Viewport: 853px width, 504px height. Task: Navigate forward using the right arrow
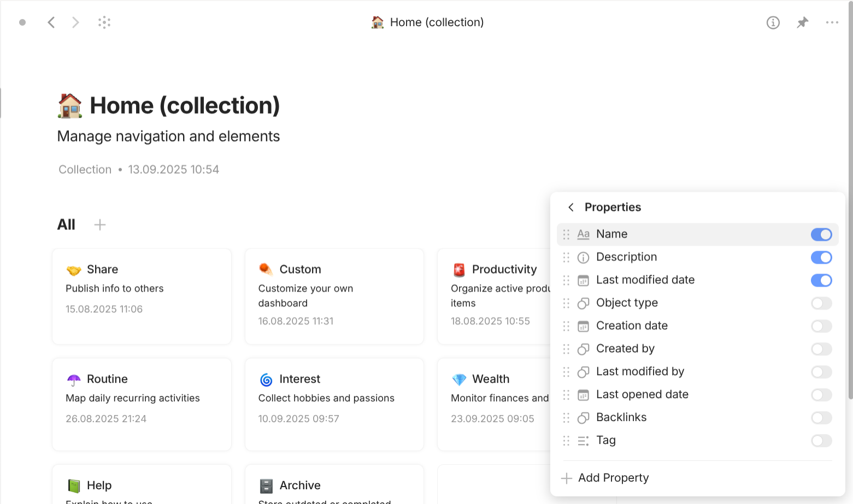pos(75,22)
